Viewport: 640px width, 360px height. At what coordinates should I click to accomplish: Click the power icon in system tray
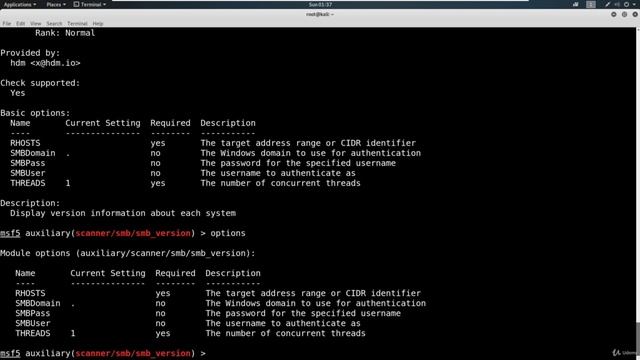pyautogui.click(x=627, y=4)
